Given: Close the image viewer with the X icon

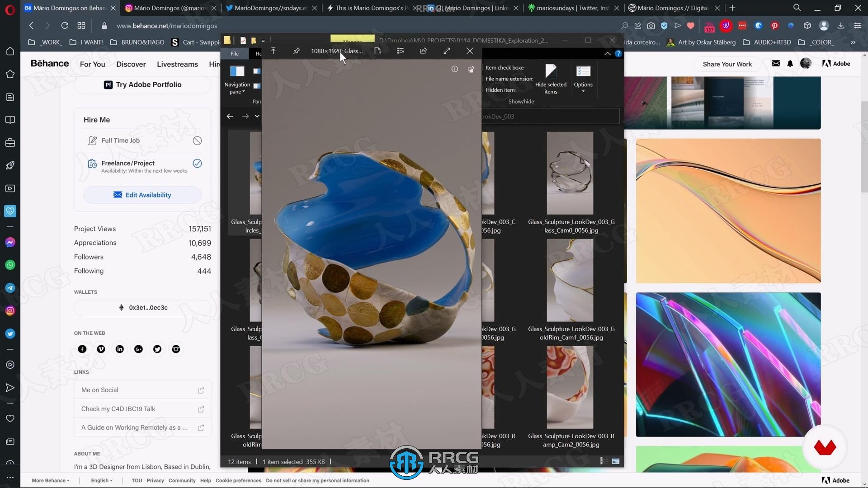Looking at the screenshot, I should [470, 51].
